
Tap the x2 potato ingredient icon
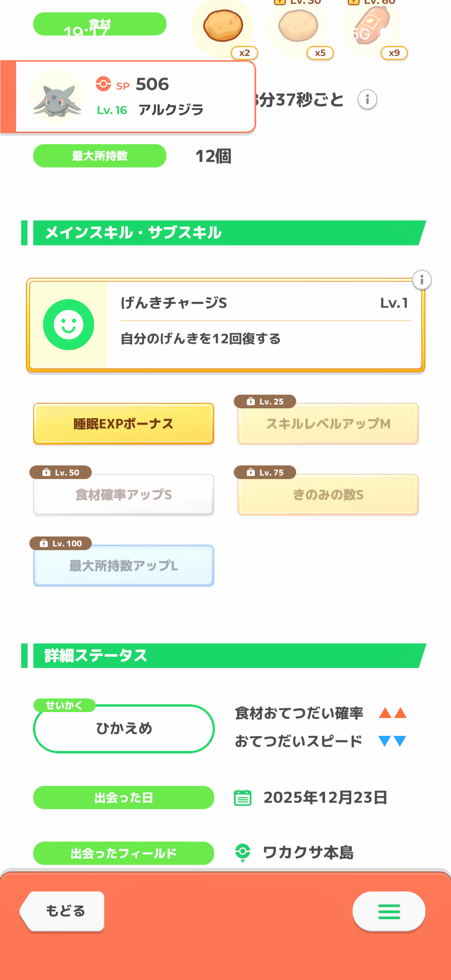[223, 27]
